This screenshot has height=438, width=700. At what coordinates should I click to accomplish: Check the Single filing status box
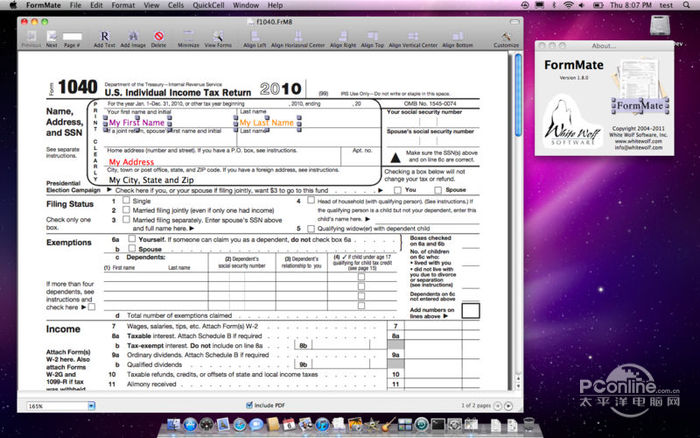pyautogui.click(x=126, y=200)
